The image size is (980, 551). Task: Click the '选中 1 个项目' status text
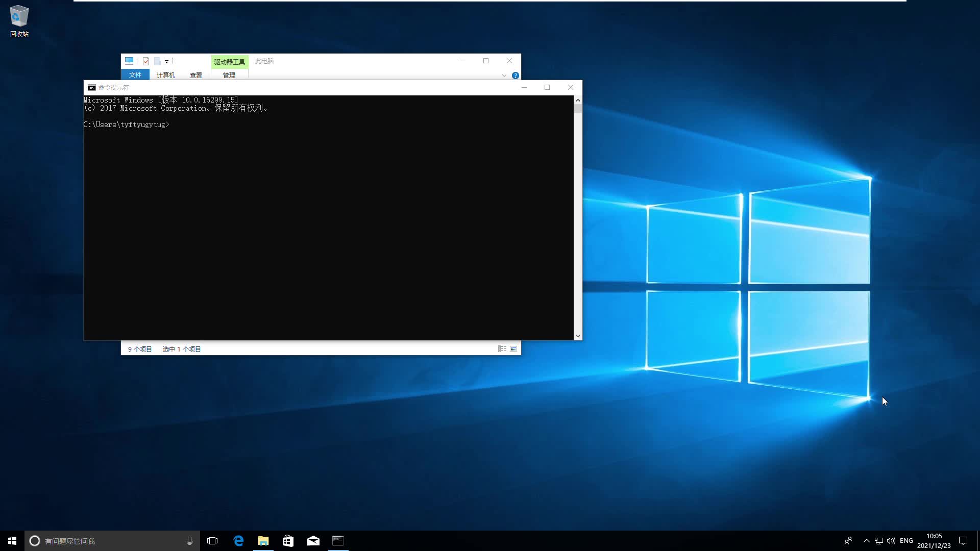pyautogui.click(x=182, y=349)
